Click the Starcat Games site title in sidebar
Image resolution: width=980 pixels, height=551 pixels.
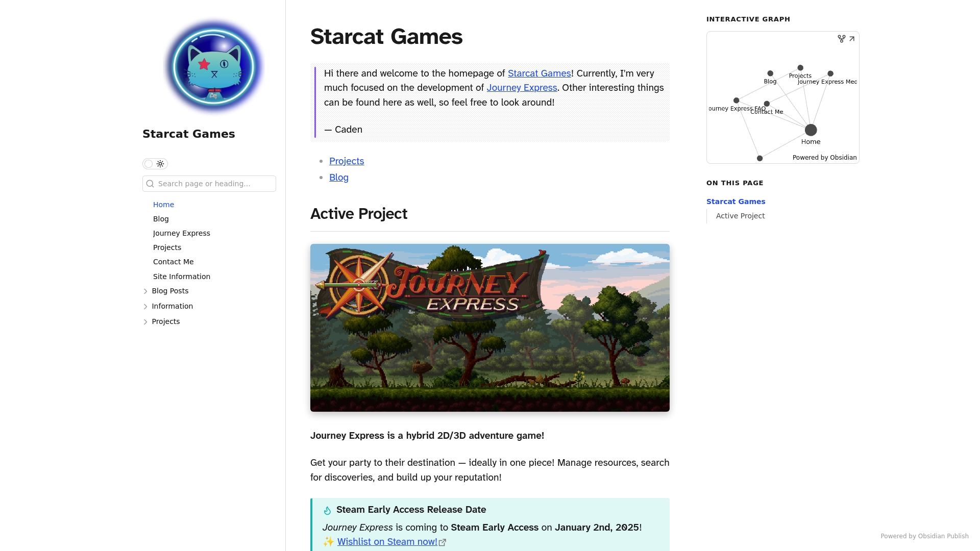coord(189,134)
